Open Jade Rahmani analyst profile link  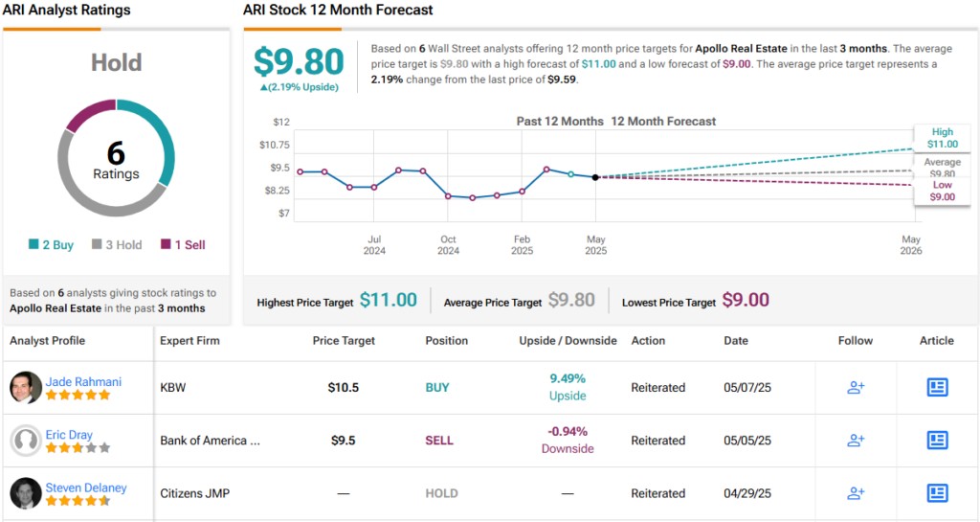83,381
